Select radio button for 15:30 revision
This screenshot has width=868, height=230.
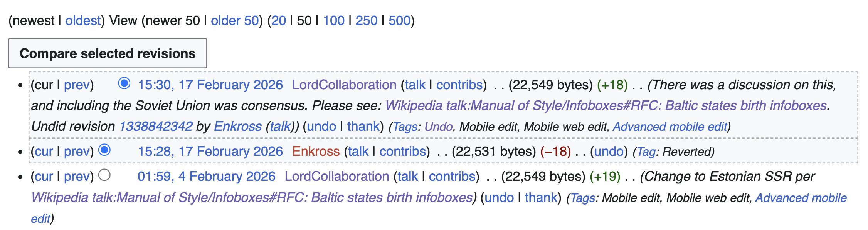124,83
